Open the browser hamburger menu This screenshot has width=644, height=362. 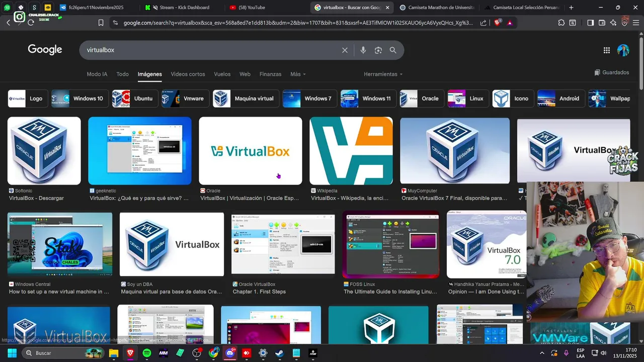[636, 23]
